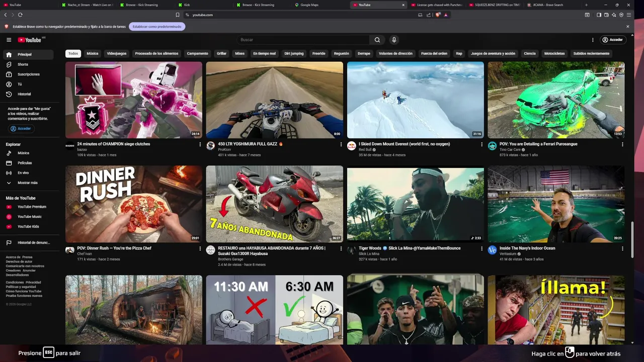Click the search magnifier button
The image size is (644, 362).
click(x=377, y=40)
